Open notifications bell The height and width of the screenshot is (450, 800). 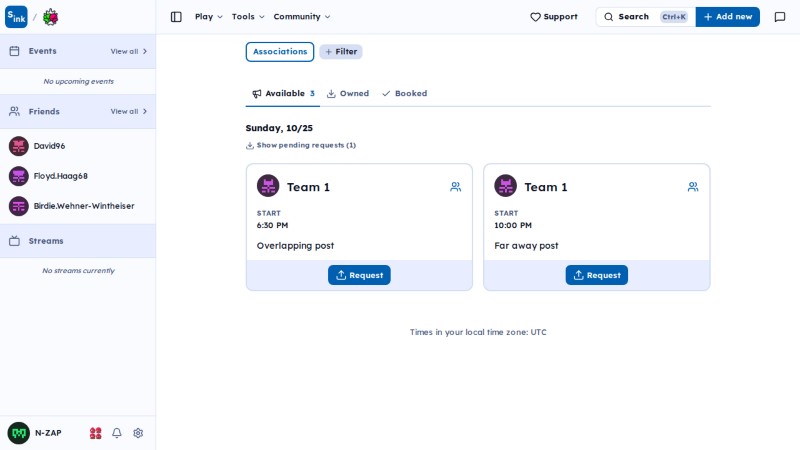[117, 433]
